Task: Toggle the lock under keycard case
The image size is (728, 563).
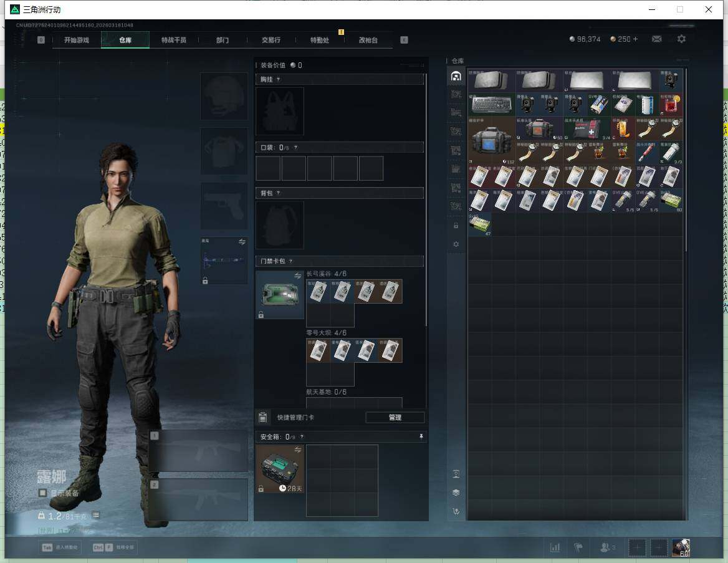Action: point(261,314)
